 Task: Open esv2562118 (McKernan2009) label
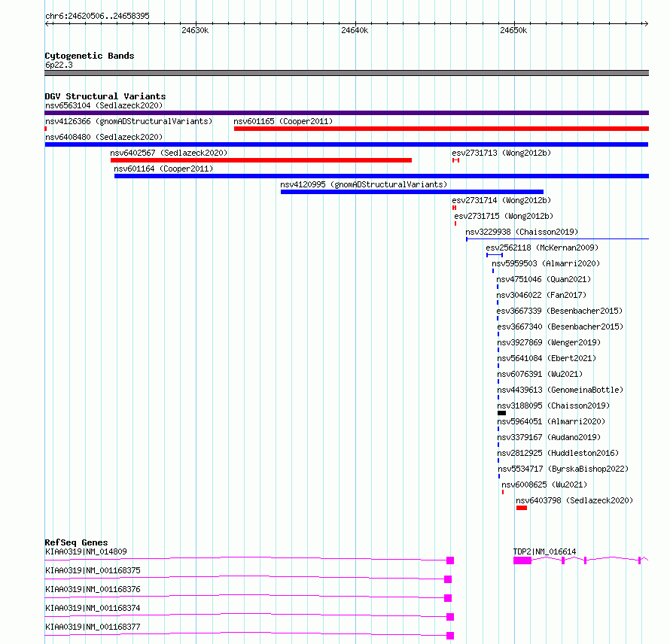pos(542,248)
